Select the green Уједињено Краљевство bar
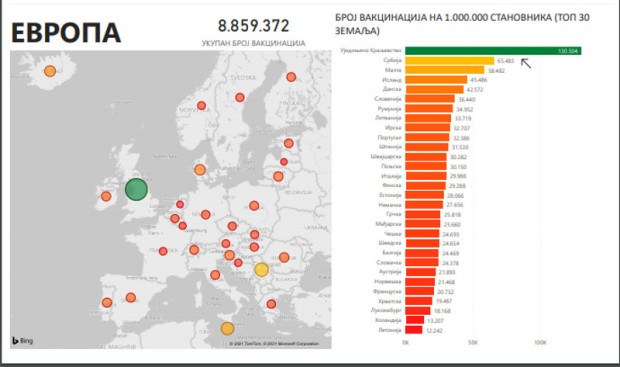620x367 pixels. coord(493,51)
